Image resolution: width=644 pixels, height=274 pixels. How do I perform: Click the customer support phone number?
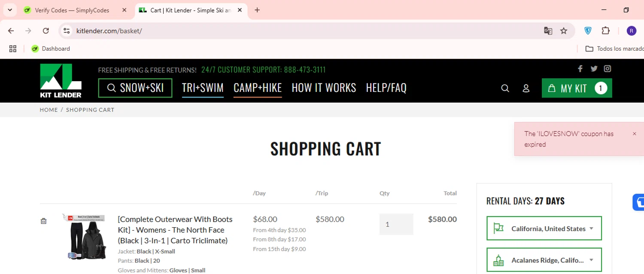coord(305,70)
